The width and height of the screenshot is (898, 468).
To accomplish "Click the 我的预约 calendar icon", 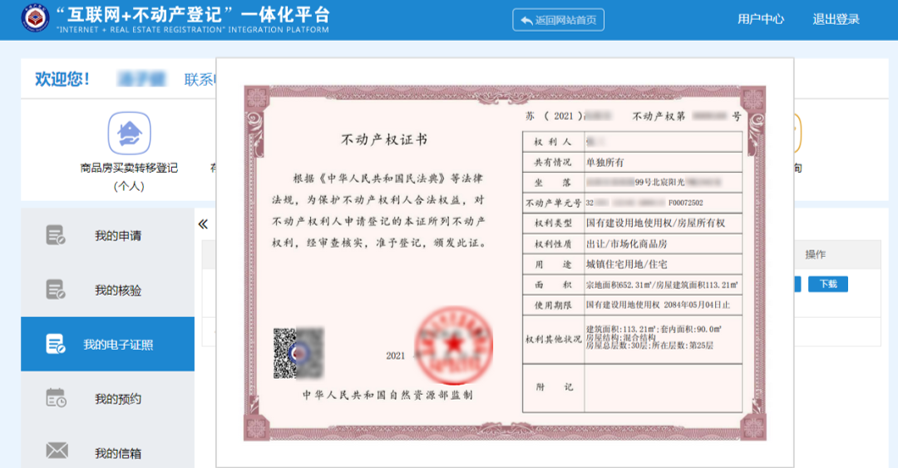I will tap(56, 398).
